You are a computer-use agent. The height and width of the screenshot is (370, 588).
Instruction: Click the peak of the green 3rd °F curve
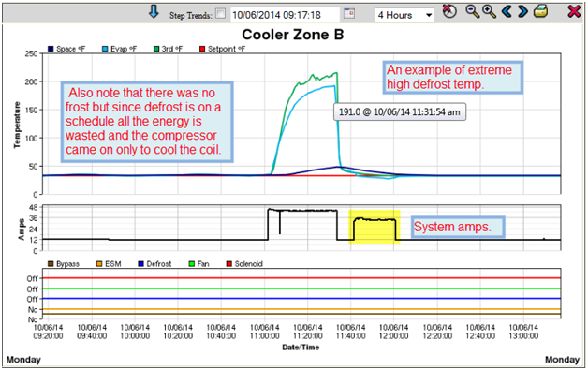(x=336, y=73)
